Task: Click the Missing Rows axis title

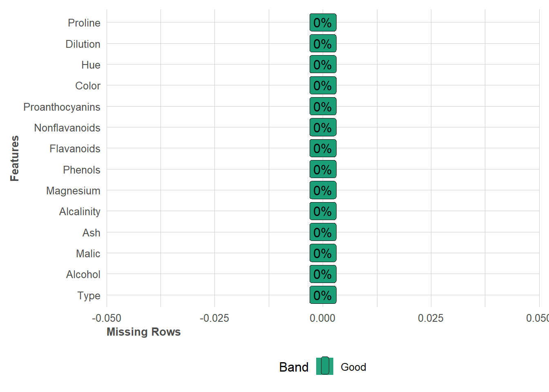Action: pyautogui.click(x=143, y=332)
